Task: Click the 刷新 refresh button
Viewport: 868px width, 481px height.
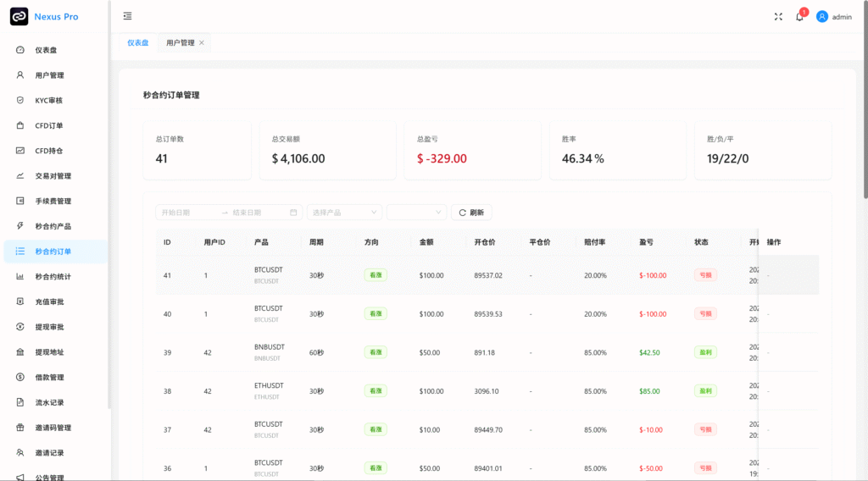Action: coord(471,213)
